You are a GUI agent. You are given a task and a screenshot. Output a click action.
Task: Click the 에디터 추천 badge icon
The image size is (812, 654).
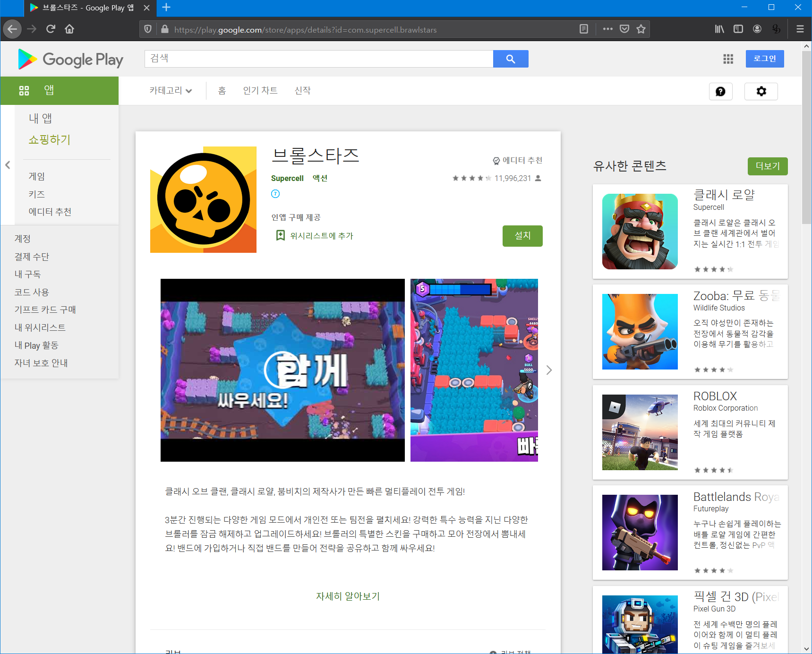pos(496,161)
